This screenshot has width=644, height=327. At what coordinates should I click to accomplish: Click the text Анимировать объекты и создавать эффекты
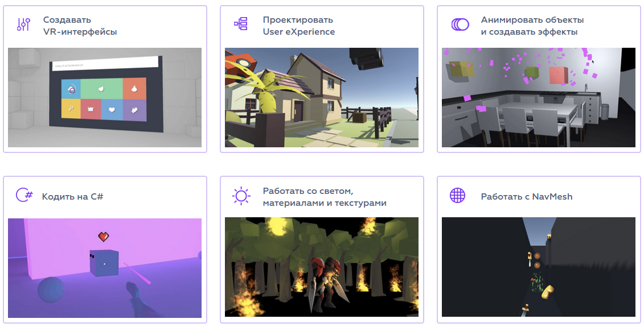(x=532, y=26)
